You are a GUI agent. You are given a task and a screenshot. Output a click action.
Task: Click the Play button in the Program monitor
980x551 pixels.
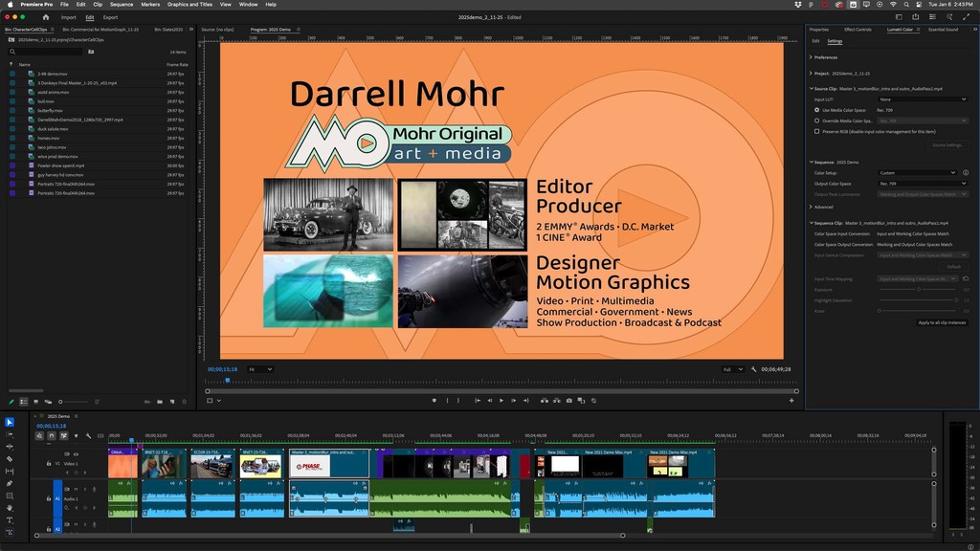point(501,399)
